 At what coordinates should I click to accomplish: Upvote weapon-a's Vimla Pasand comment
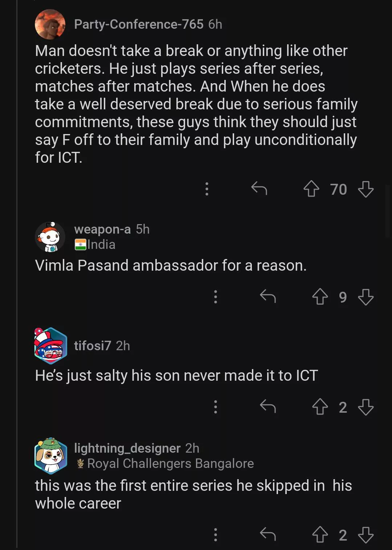tap(320, 297)
